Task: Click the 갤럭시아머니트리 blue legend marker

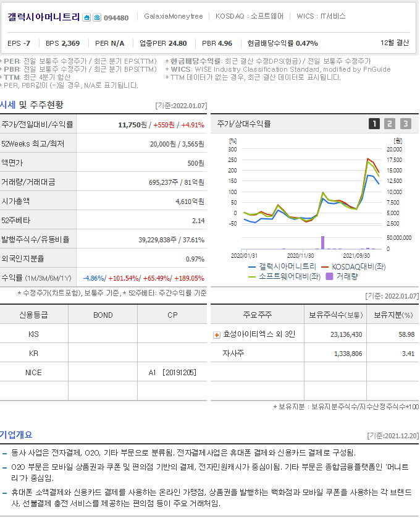Action: point(252,267)
